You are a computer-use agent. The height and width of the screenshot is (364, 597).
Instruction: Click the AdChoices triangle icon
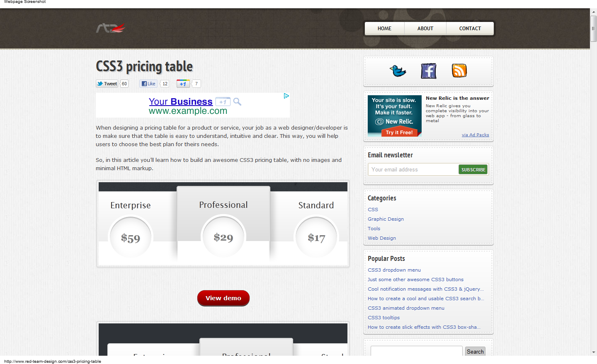pos(286,96)
